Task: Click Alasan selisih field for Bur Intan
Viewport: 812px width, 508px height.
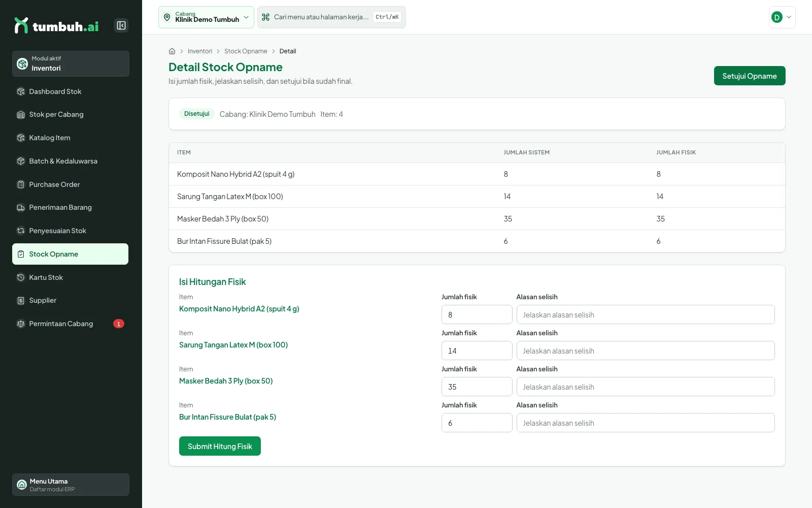Action: click(x=646, y=423)
